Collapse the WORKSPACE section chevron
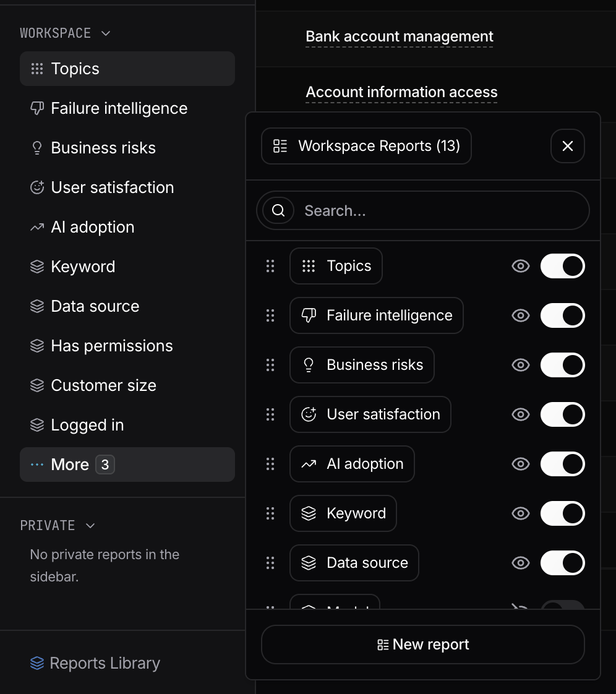The height and width of the screenshot is (694, 616). (x=106, y=33)
